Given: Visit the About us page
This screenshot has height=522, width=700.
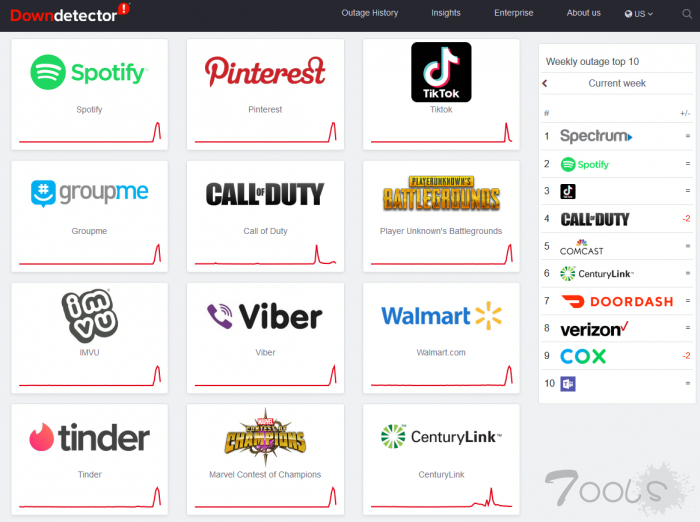Looking at the screenshot, I should point(583,13).
